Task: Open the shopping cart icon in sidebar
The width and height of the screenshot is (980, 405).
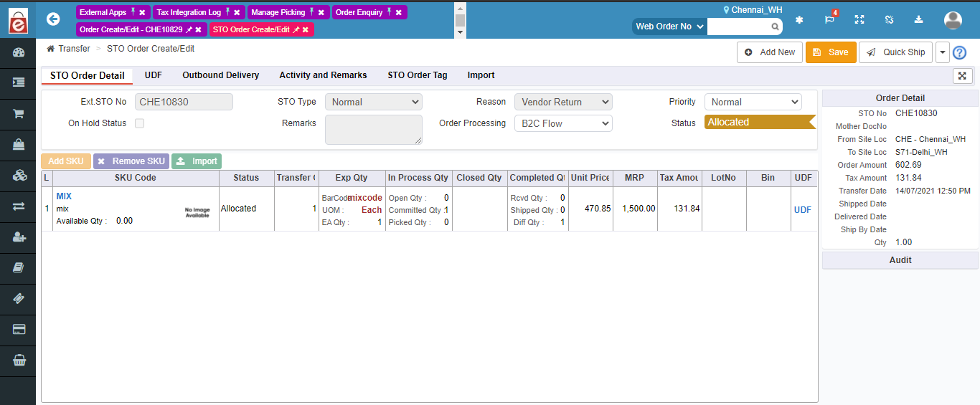Action: [x=19, y=114]
